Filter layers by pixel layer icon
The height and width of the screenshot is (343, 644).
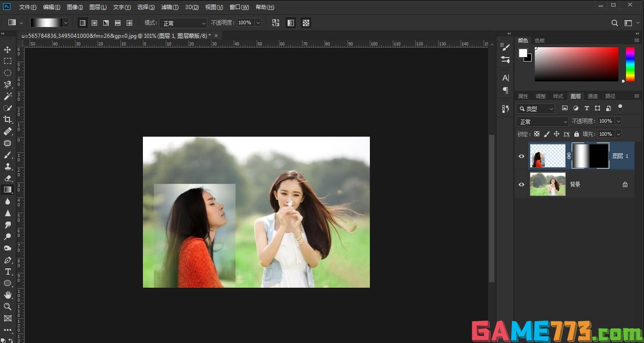pos(565,108)
